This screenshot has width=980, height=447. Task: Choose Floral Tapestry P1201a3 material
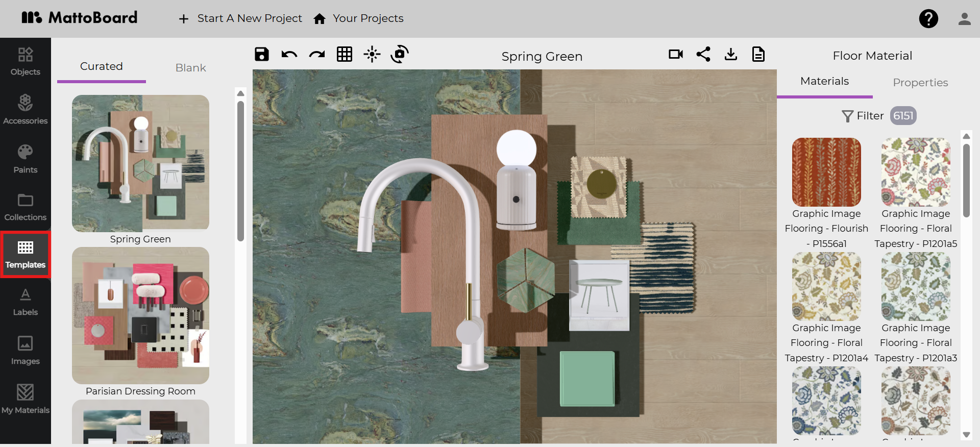(x=916, y=287)
